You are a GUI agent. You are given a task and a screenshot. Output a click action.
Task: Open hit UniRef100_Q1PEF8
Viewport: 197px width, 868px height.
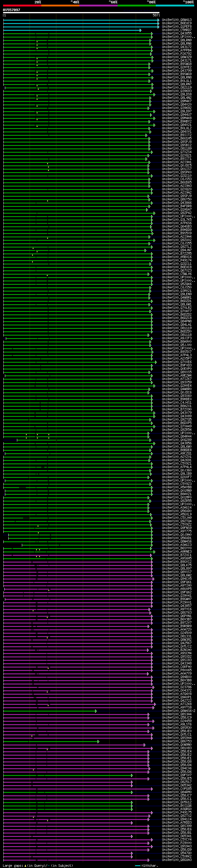[x=177, y=26]
